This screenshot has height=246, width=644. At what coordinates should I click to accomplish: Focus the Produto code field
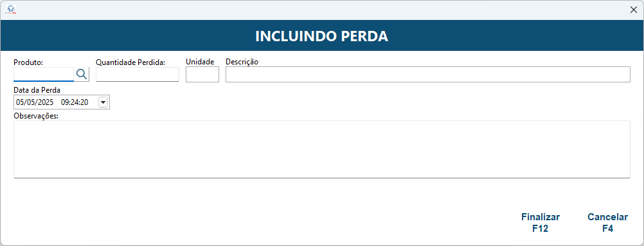44,75
